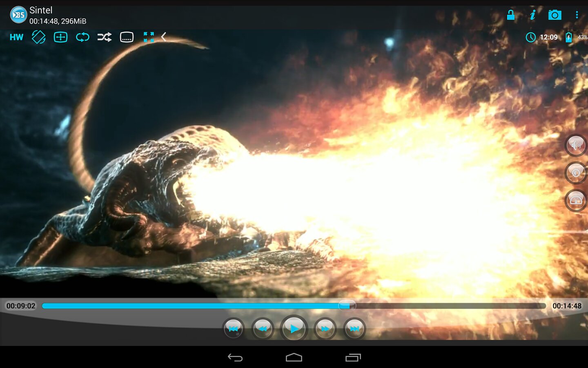Viewport: 588px width, 368px height.
Task: Tap the BSPlayer app logo
Action: 18,15
